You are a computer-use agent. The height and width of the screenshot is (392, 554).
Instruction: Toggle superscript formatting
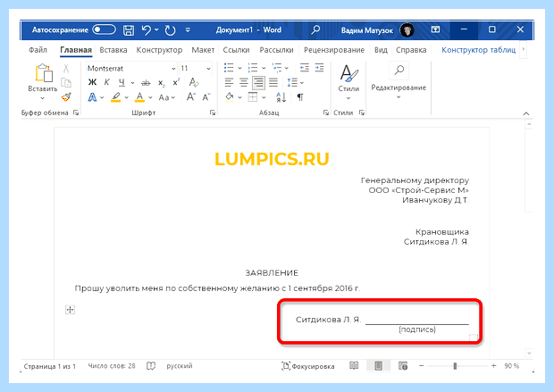click(x=176, y=83)
